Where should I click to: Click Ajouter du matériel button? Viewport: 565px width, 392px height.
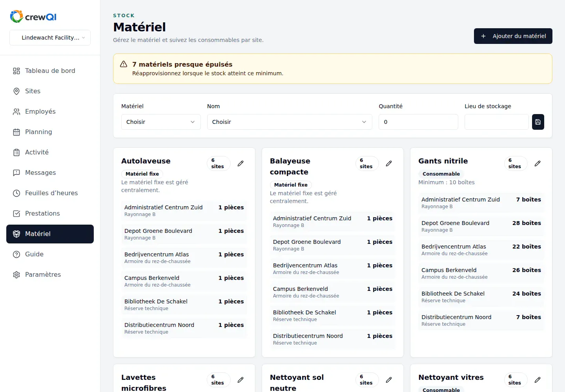click(x=513, y=36)
